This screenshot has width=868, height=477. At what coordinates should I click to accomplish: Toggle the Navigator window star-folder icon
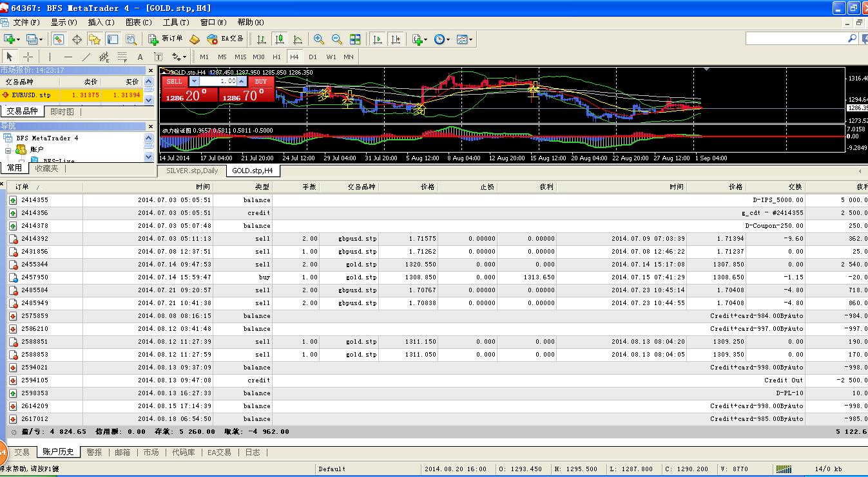click(95, 39)
